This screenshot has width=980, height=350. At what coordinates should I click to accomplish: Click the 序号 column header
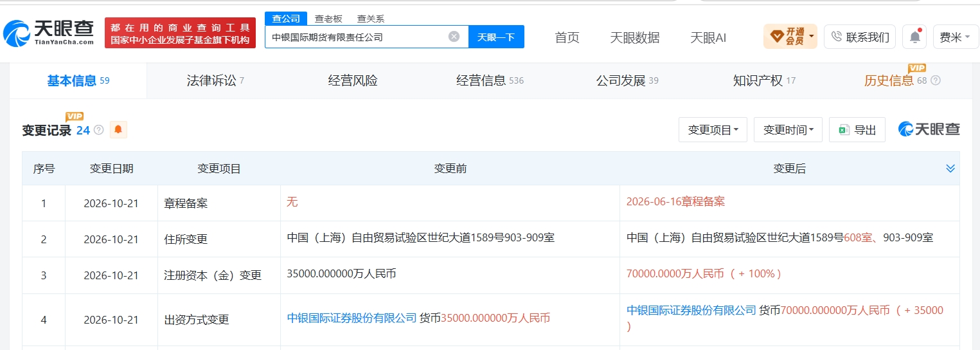[44, 169]
